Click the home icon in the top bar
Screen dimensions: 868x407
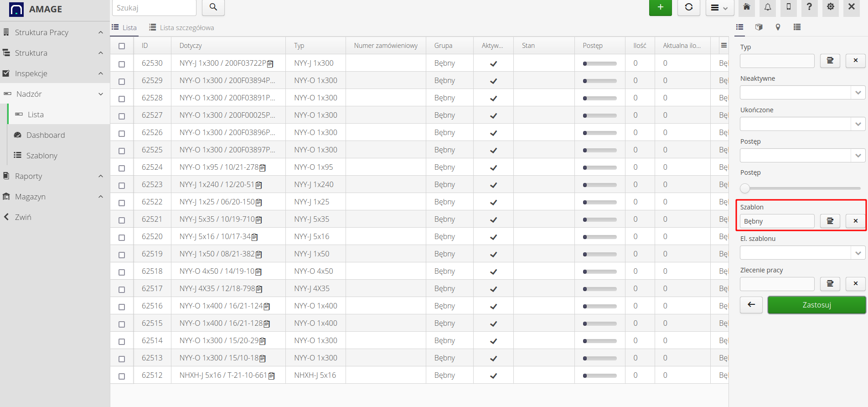[747, 7]
